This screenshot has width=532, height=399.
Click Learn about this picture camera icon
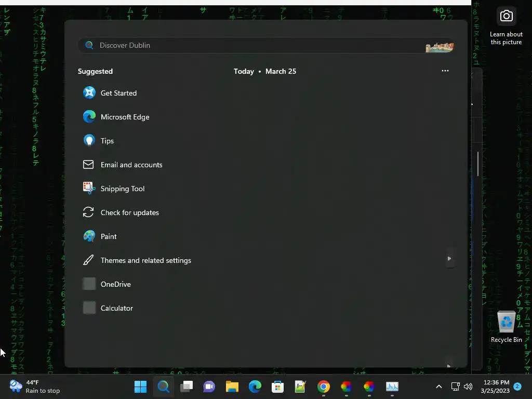pyautogui.click(x=506, y=16)
